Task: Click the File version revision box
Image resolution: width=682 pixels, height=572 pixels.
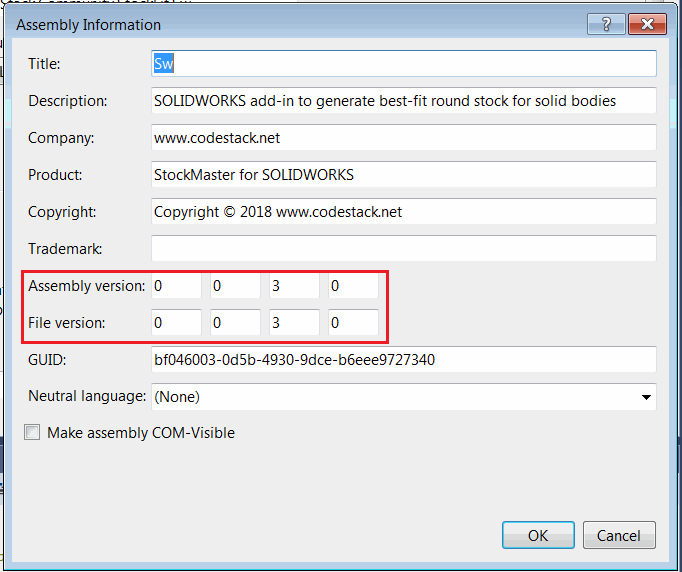Action: click(x=353, y=323)
